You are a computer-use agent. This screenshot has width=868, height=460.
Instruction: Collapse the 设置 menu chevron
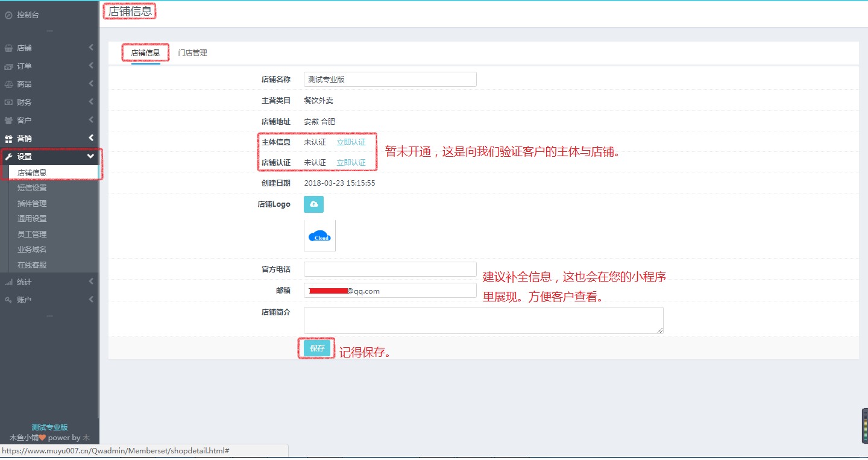[90, 156]
